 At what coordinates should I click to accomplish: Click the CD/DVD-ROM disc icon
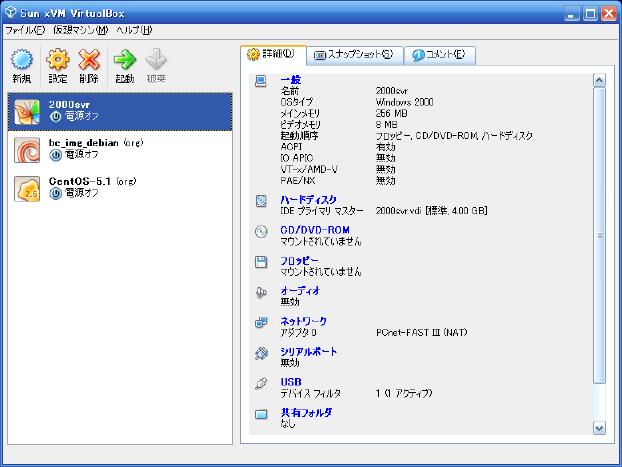click(x=261, y=231)
